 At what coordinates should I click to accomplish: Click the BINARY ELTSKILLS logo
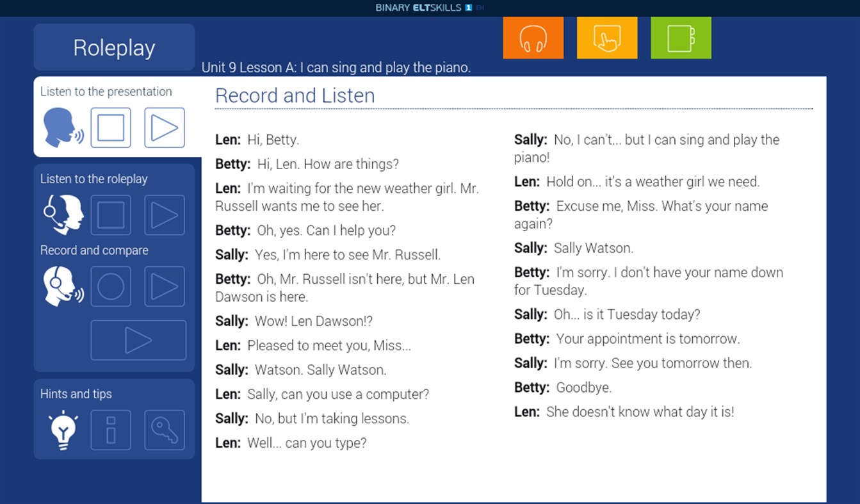click(x=419, y=8)
